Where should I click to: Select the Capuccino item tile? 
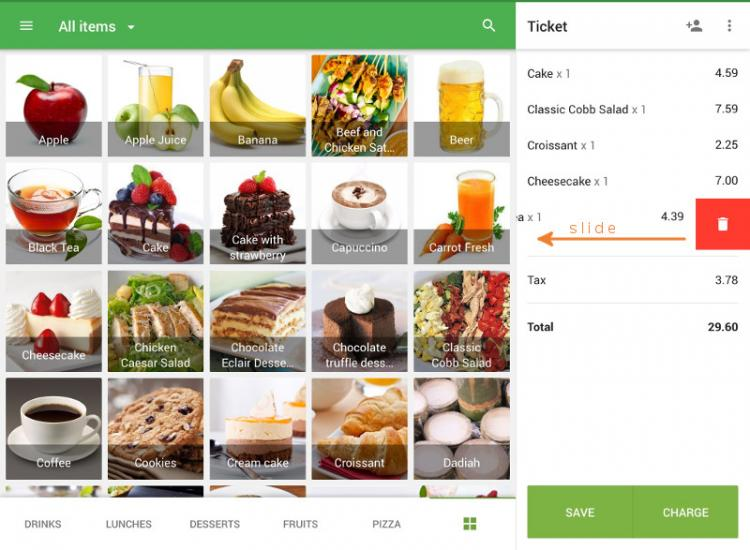pyautogui.click(x=359, y=213)
